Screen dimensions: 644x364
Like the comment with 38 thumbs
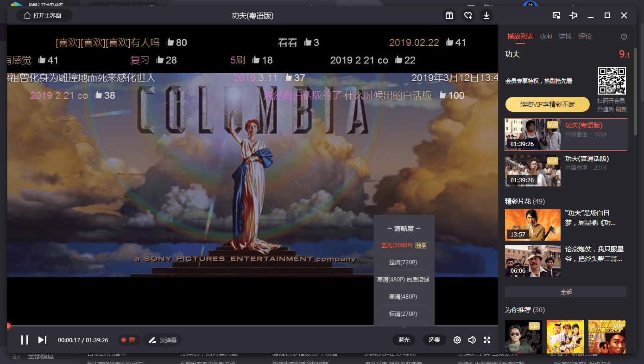[x=99, y=95]
